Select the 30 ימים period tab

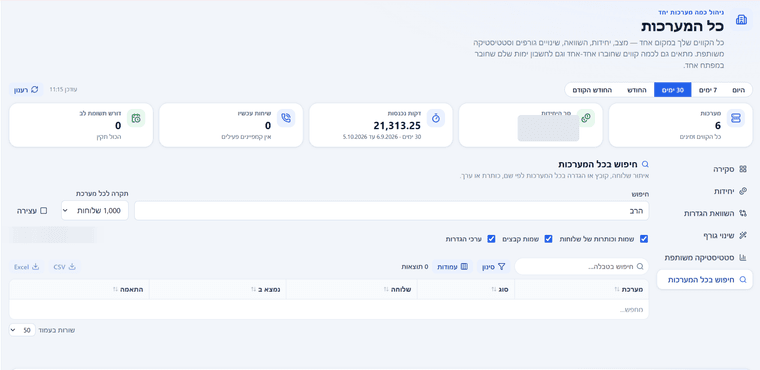click(x=673, y=90)
